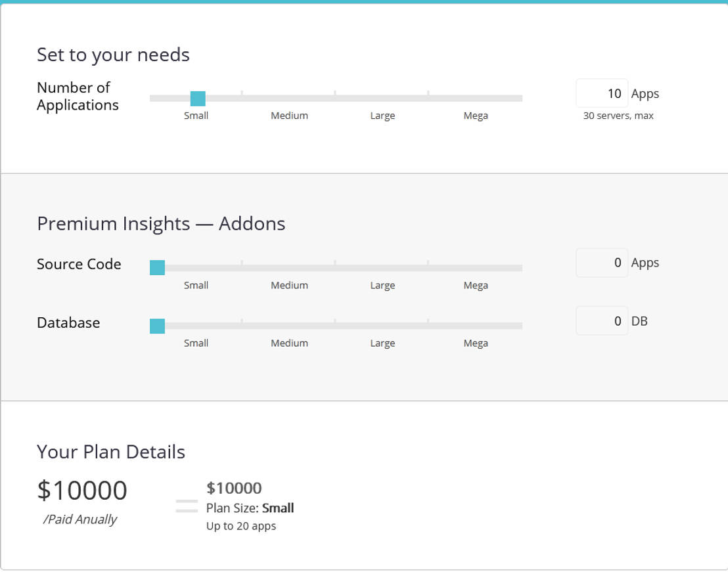Image resolution: width=728 pixels, height=572 pixels.
Task: Focus the Source Code Apps input field
Action: pos(602,263)
